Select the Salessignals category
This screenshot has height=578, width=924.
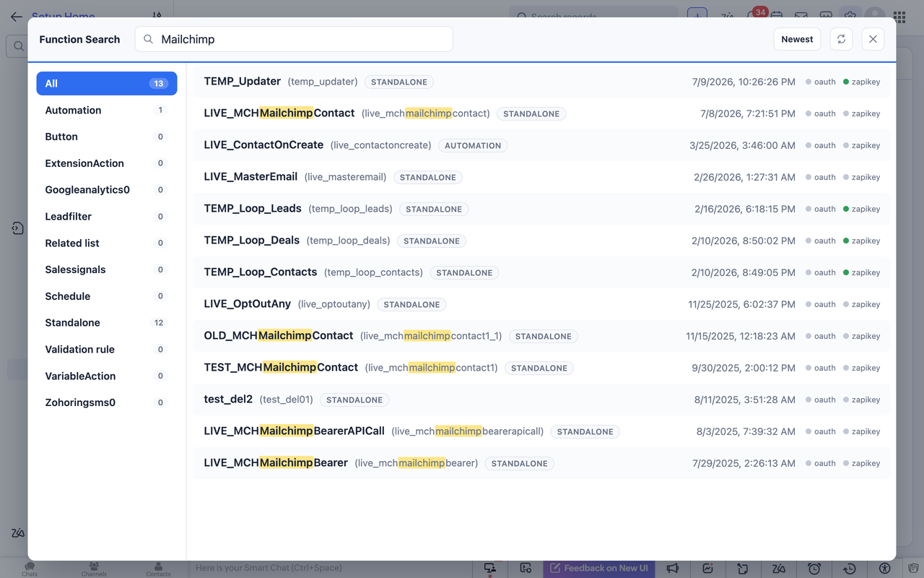click(107, 269)
